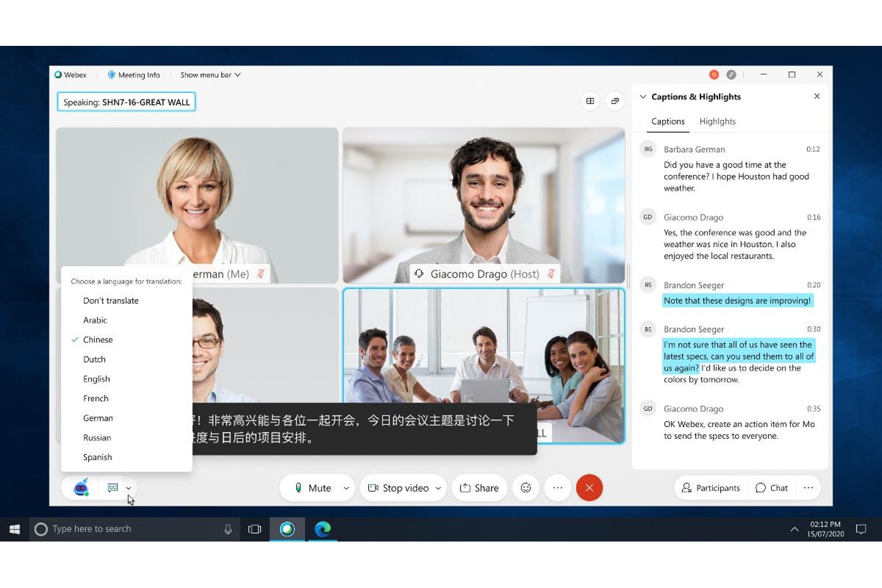Click the Webex taskbar icon
Screen dimensions: 882x588
click(287, 529)
